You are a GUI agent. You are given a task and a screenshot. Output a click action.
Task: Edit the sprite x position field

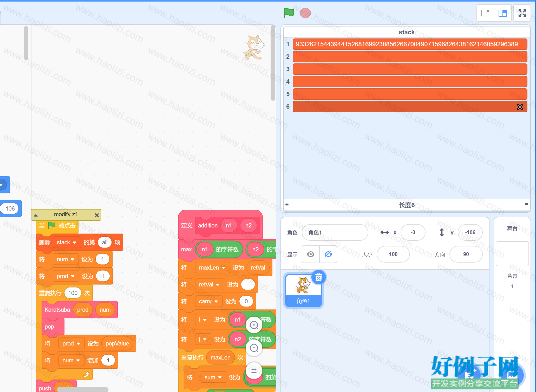point(413,232)
